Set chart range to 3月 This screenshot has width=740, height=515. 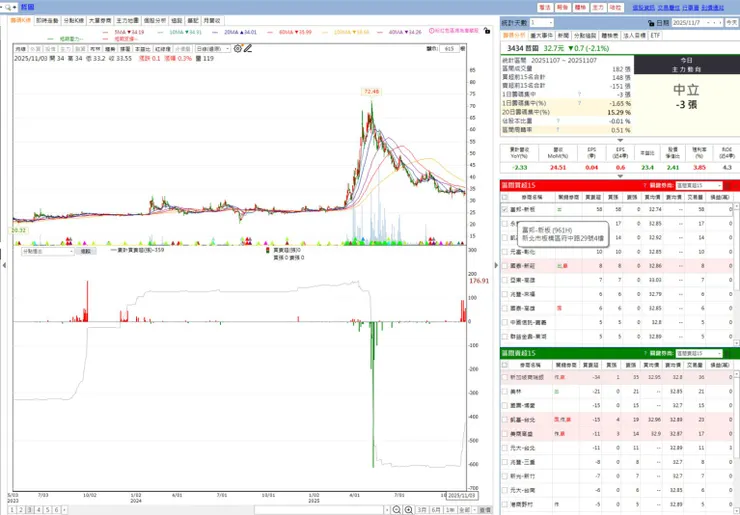(x=421, y=510)
